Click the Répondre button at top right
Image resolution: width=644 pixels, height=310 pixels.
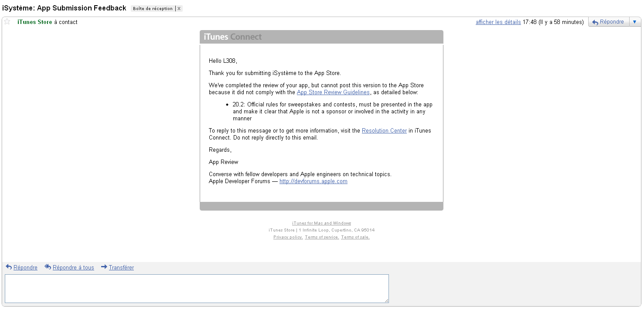(x=608, y=22)
